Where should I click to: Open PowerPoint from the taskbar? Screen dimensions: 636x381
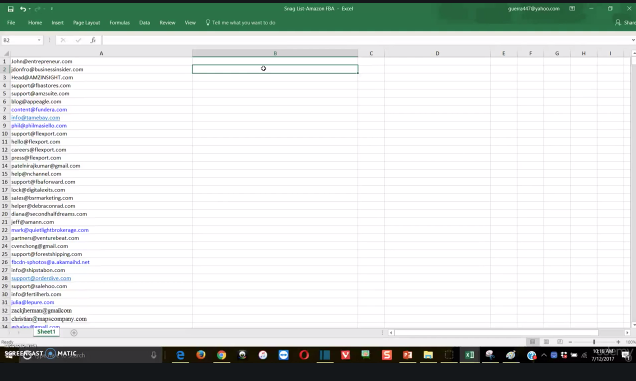pyautogui.click(x=407, y=355)
